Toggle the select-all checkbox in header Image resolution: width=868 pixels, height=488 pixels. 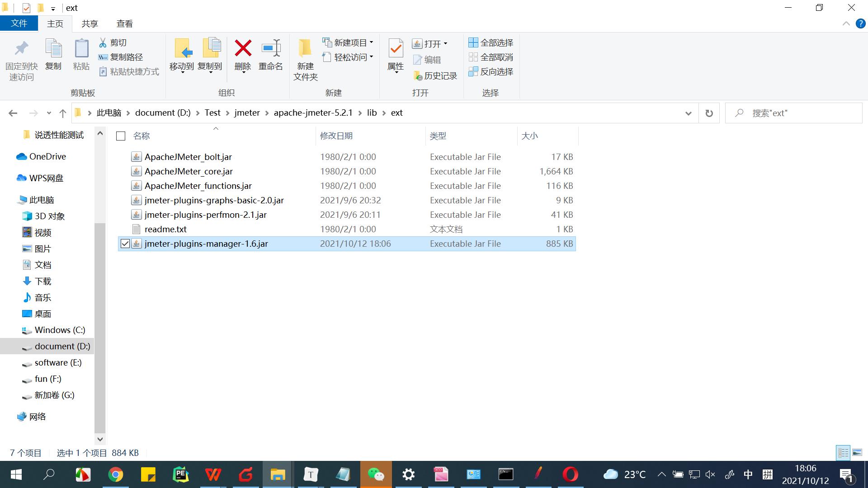(x=121, y=136)
